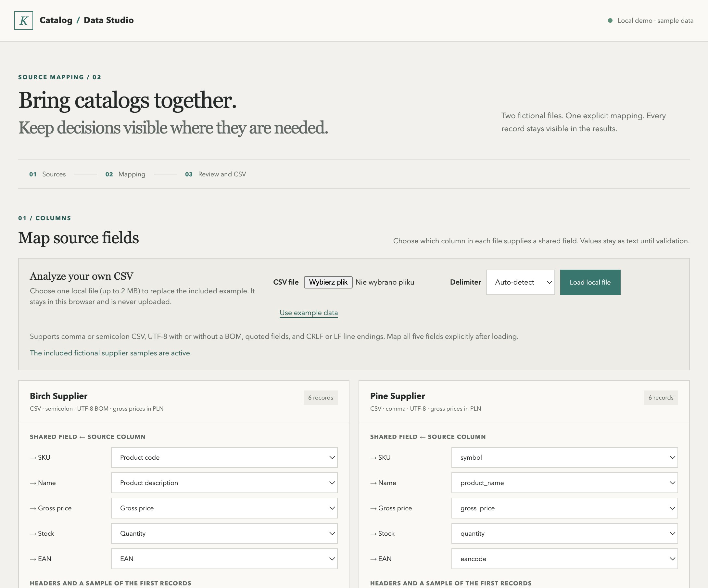The height and width of the screenshot is (588, 708).
Task: Click the Pine Supplier heading
Action: (398, 396)
